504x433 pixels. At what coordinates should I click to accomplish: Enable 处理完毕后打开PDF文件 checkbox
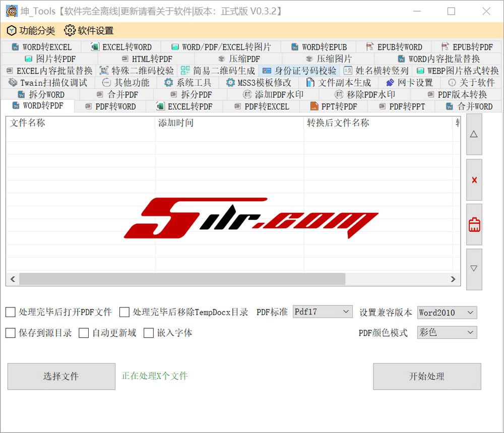[11, 313]
